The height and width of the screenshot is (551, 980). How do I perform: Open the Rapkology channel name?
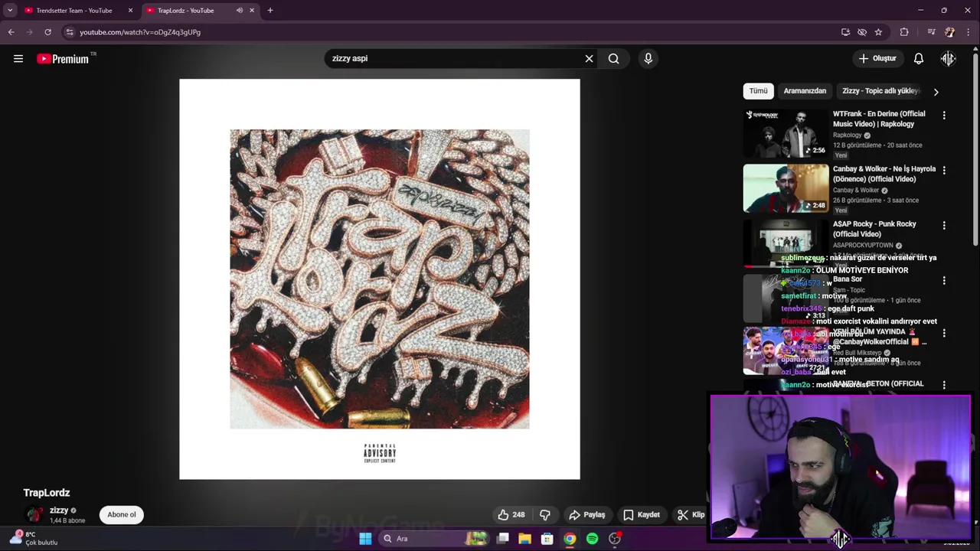(x=847, y=135)
